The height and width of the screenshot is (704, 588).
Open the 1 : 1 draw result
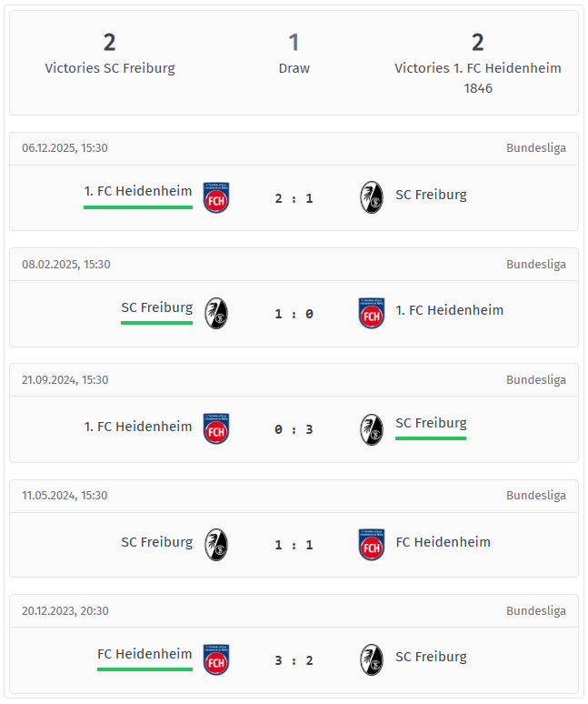pyautogui.click(x=294, y=545)
